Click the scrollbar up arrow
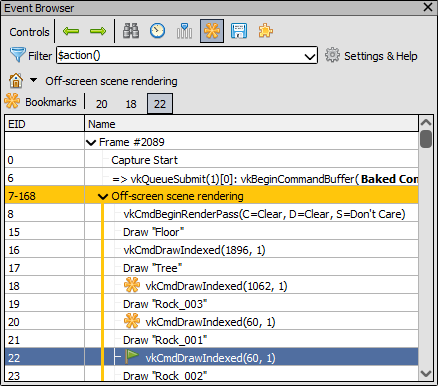The width and height of the screenshot is (438, 386). point(426,122)
